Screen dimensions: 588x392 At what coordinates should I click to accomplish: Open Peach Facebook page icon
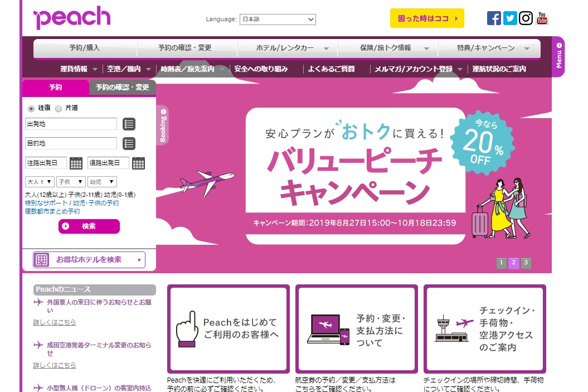pos(494,18)
